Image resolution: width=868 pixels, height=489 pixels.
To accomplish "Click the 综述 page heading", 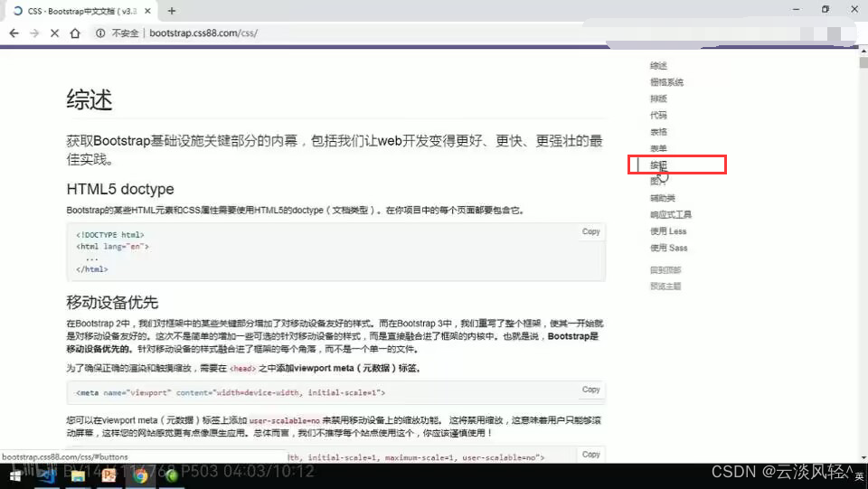I will tap(90, 100).
